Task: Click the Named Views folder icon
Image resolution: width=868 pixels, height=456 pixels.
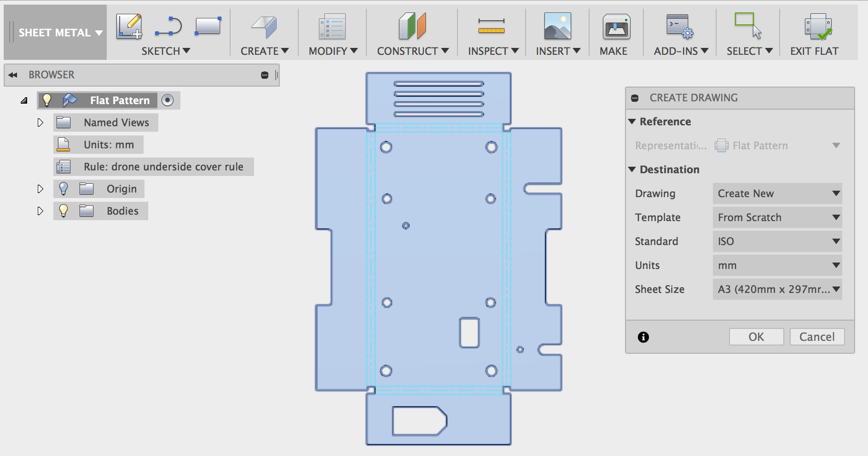Action: pos(64,123)
